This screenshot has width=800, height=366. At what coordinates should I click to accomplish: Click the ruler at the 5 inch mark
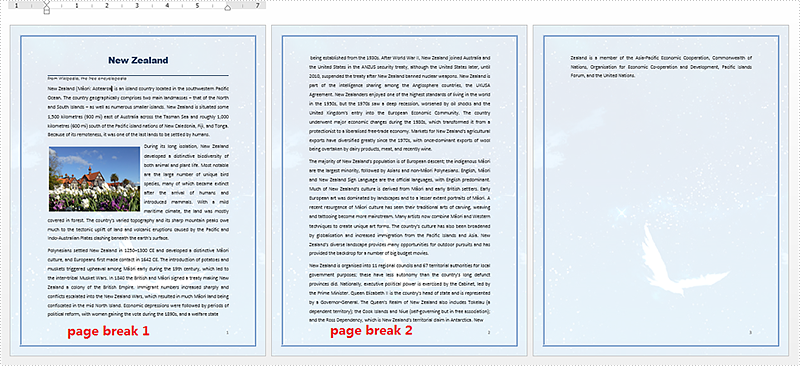click(x=197, y=6)
